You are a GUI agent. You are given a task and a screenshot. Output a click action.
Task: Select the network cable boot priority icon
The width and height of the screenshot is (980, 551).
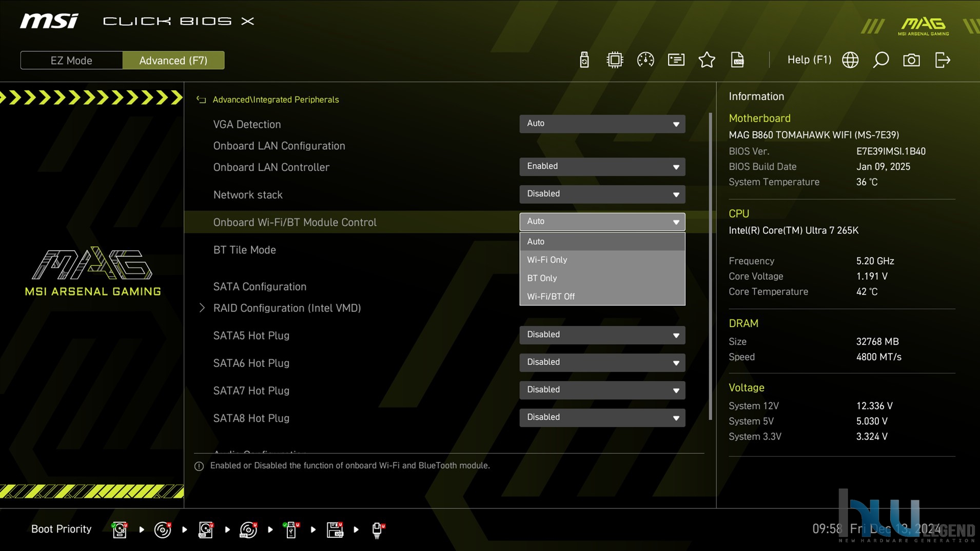(378, 529)
